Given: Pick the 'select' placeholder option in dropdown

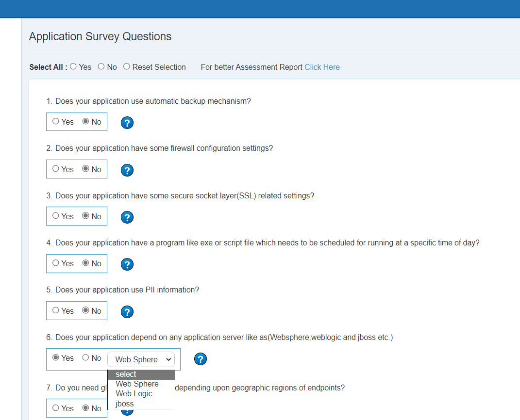Looking at the screenshot, I should pos(141,374).
